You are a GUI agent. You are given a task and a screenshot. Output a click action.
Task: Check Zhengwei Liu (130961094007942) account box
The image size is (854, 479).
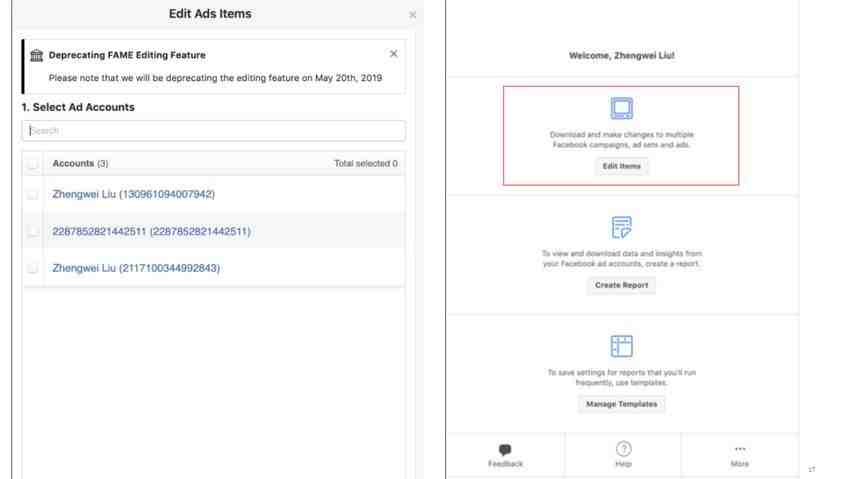pos(33,195)
